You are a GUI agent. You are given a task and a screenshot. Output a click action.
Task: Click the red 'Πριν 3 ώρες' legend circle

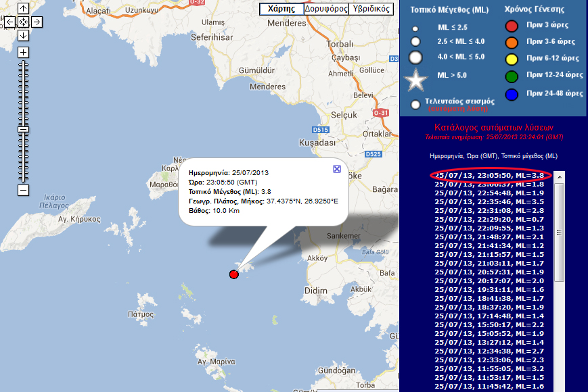(x=512, y=26)
